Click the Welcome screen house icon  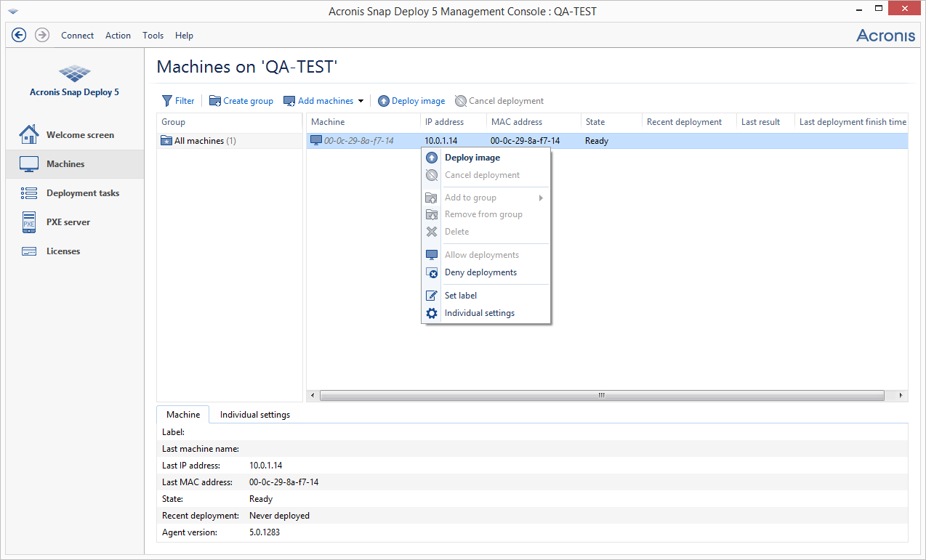[29, 135]
